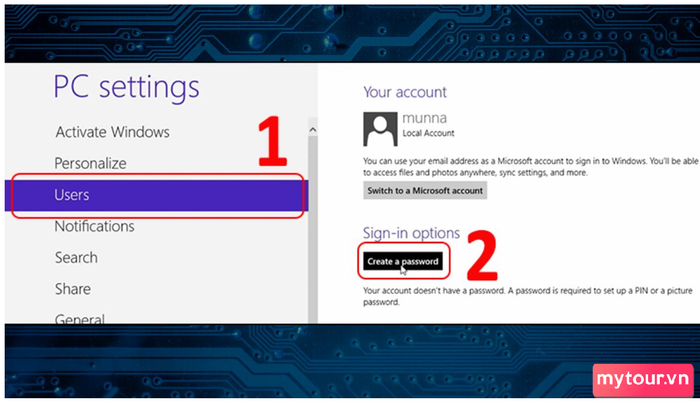The height and width of the screenshot is (405, 700).
Task: Click the munna account avatar picture
Action: coord(380,129)
